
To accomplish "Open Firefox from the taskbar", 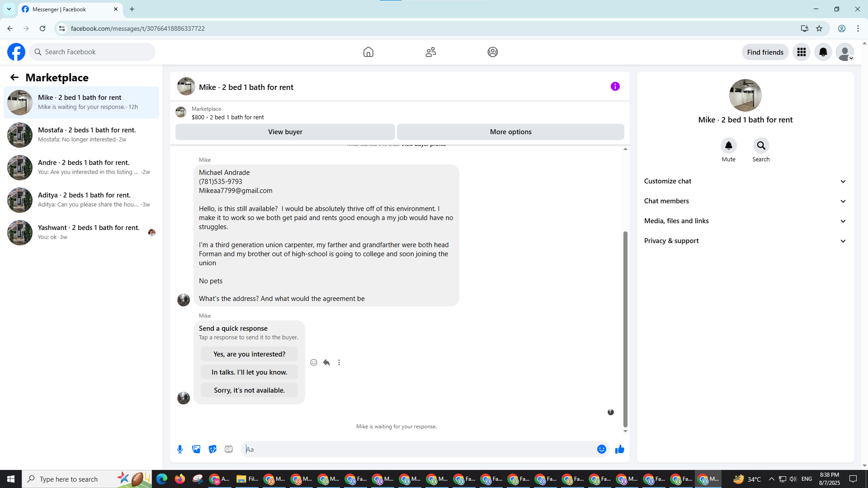I will (x=179, y=479).
